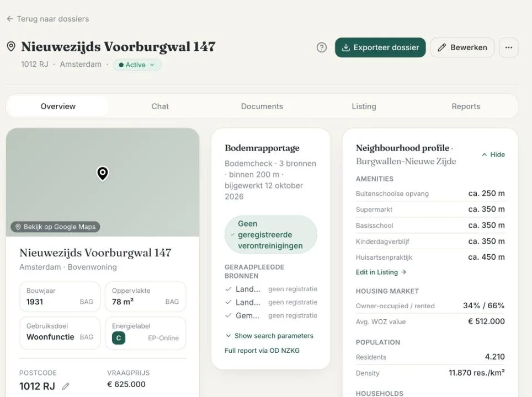Switch to the Overview tab
Screen dimensions: 532x397
58,106
